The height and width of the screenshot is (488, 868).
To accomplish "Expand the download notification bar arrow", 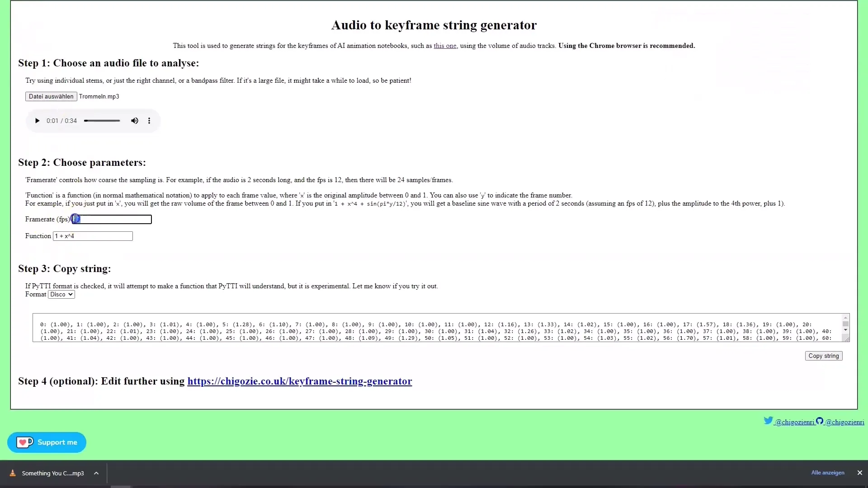I will (x=95, y=473).
